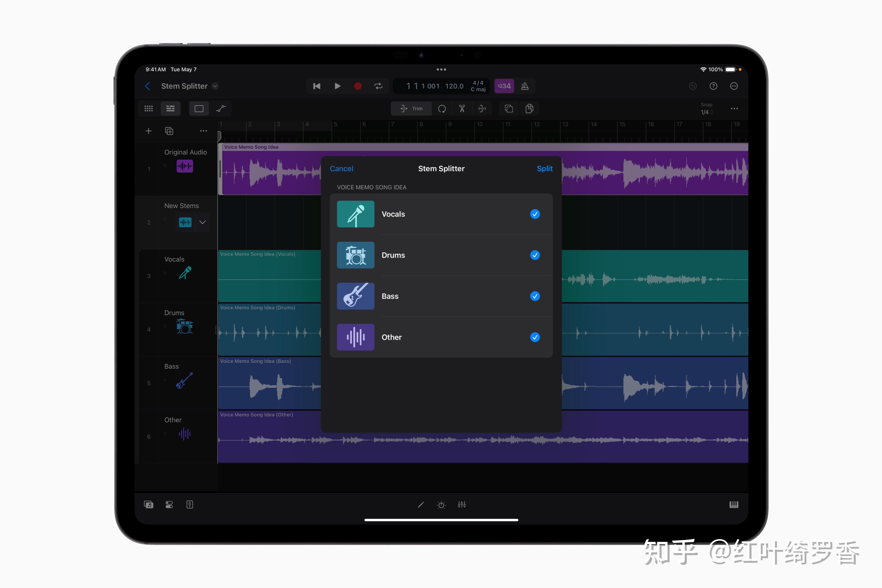Adjust the tempo showing 120.0
This screenshot has width=882, height=588.
(454, 86)
